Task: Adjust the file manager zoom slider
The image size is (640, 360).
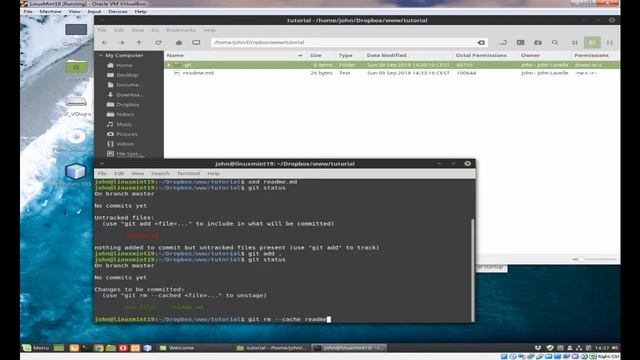Action: 594,259
